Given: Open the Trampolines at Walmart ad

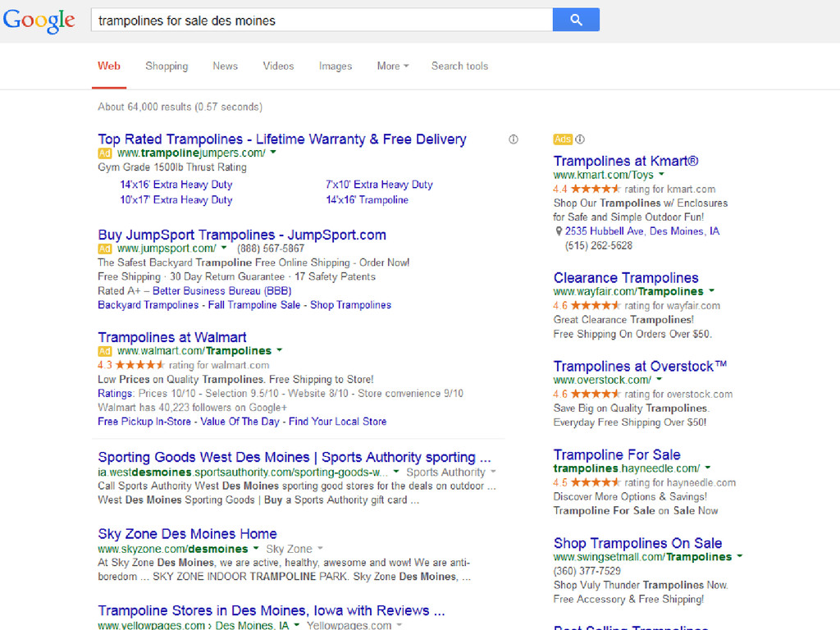Looking at the screenshot, I should 172,337.
